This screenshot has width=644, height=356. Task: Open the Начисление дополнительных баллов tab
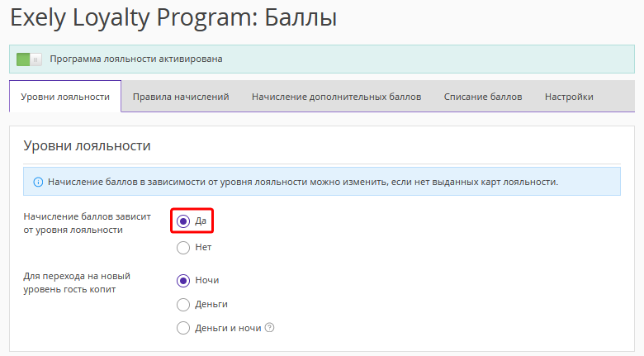(336, 97)
